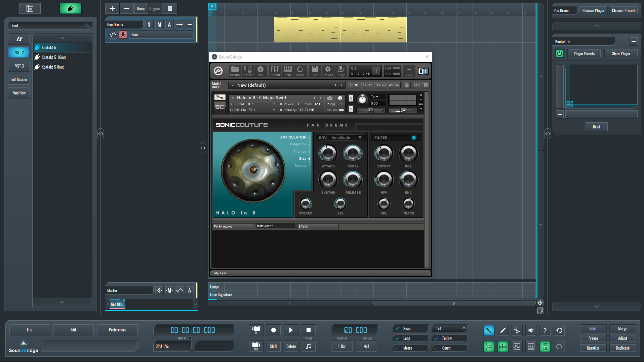
Task: Open the File menu
Action: pyautogui.click(x=30, y=330)
